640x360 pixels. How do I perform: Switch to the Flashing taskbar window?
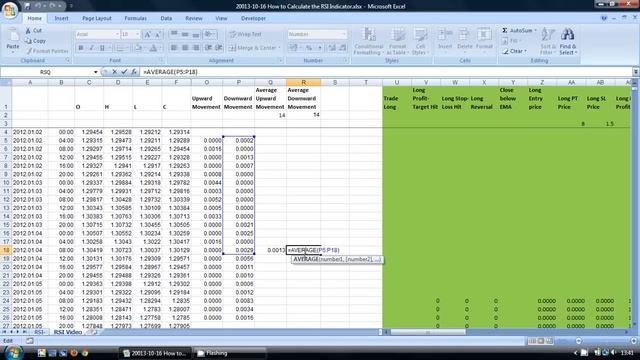(x=230, y=353)
